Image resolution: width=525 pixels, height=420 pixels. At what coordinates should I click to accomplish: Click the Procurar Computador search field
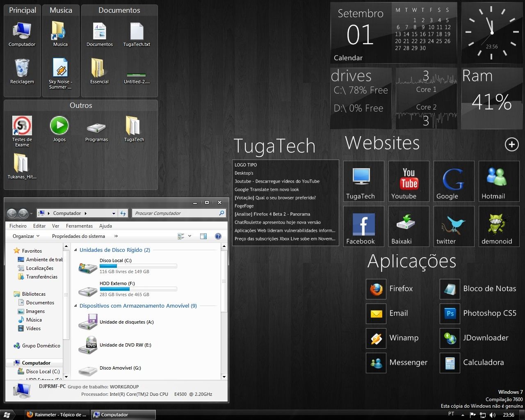(x=179, y=213)
